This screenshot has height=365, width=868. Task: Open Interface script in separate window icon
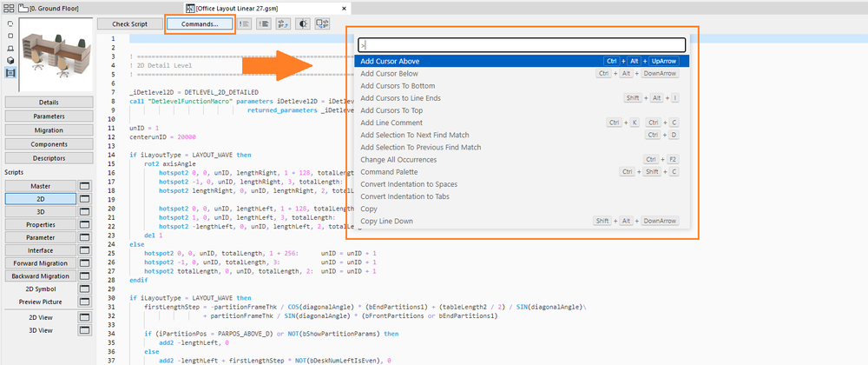click(85, 250)
